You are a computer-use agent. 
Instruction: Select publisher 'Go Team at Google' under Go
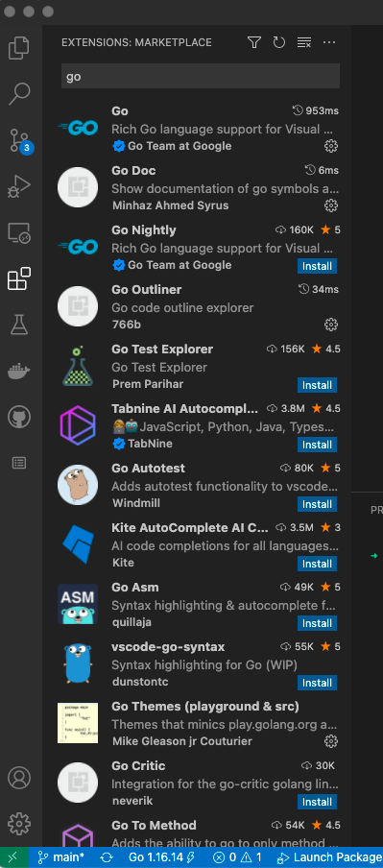(x=180, y=146)
